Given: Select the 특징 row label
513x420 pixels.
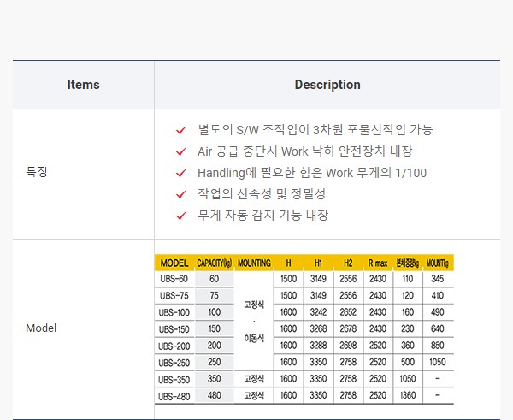Looking at the screenshot, I should (x=37, y=172).
